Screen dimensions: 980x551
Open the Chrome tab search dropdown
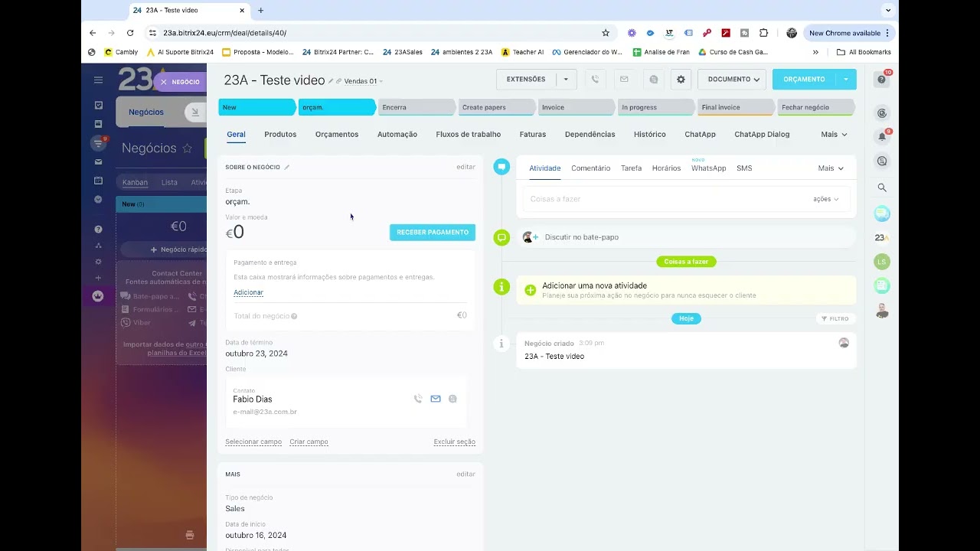point(888,11)
